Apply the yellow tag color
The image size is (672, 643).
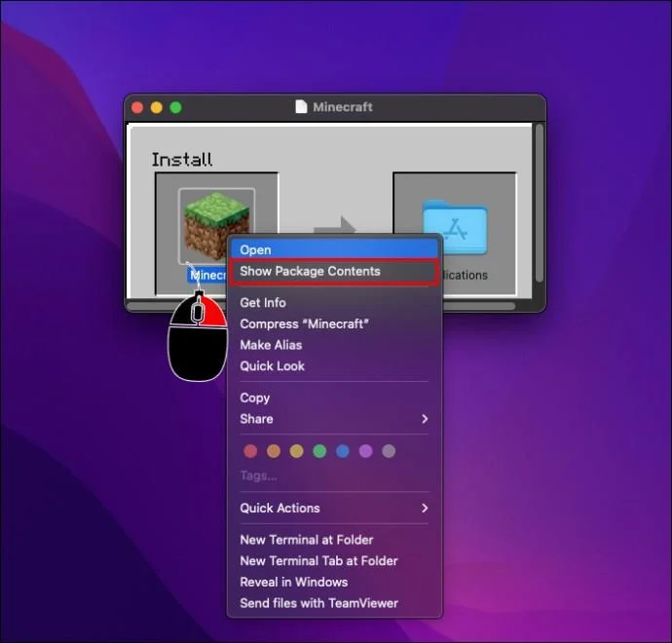click(297, 451)
